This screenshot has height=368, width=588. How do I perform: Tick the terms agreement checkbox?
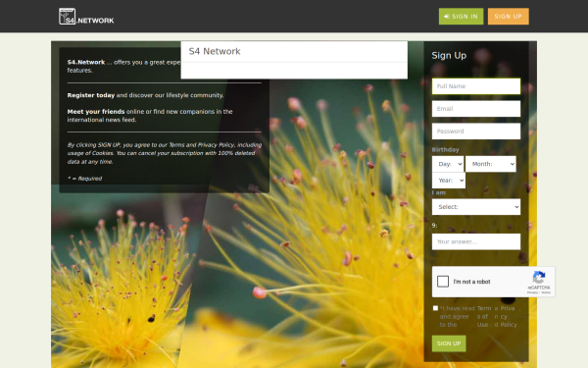[x=435, y=308]
